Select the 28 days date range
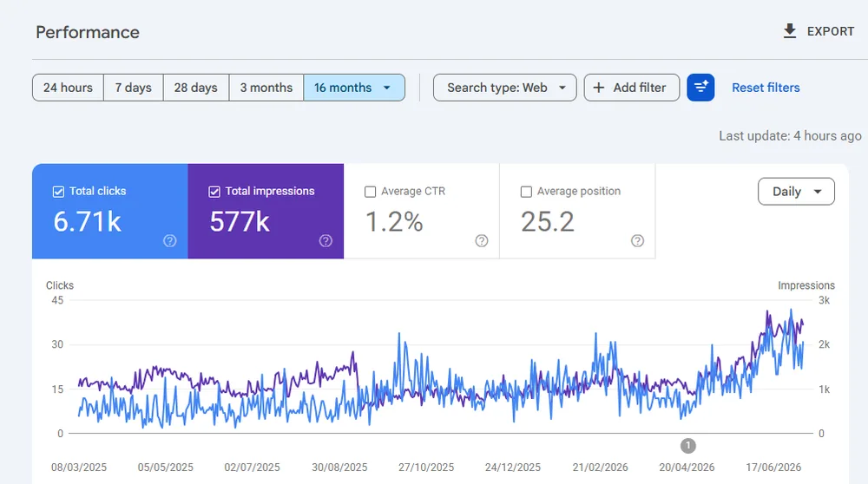 pyautogui.click(x=196, y=88)
